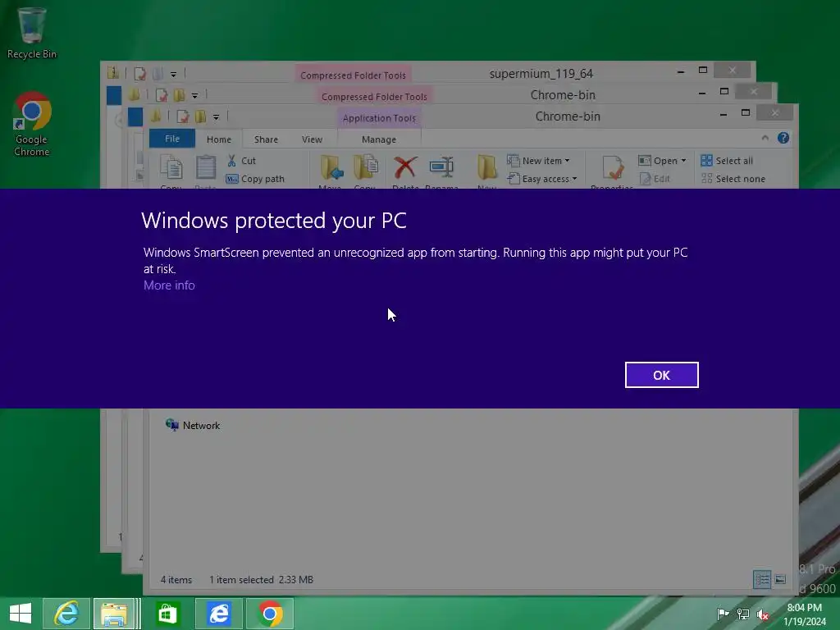Expand the New item dropdown
The width and height of the screenshot is (840, 630).
538,160
